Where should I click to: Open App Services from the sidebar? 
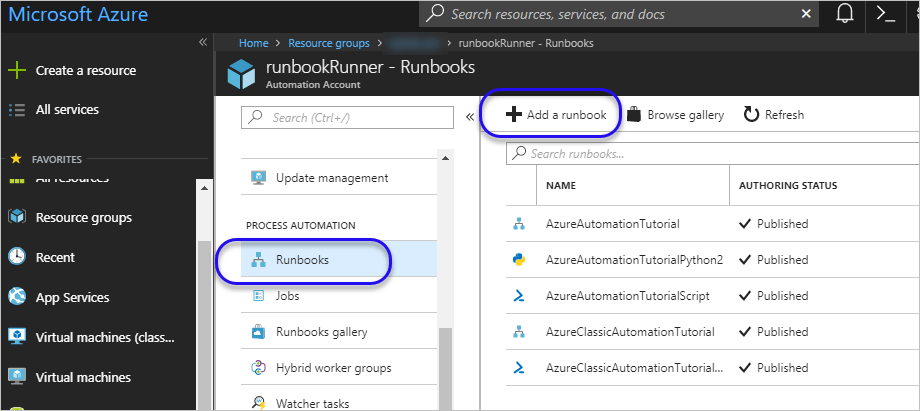72,297
